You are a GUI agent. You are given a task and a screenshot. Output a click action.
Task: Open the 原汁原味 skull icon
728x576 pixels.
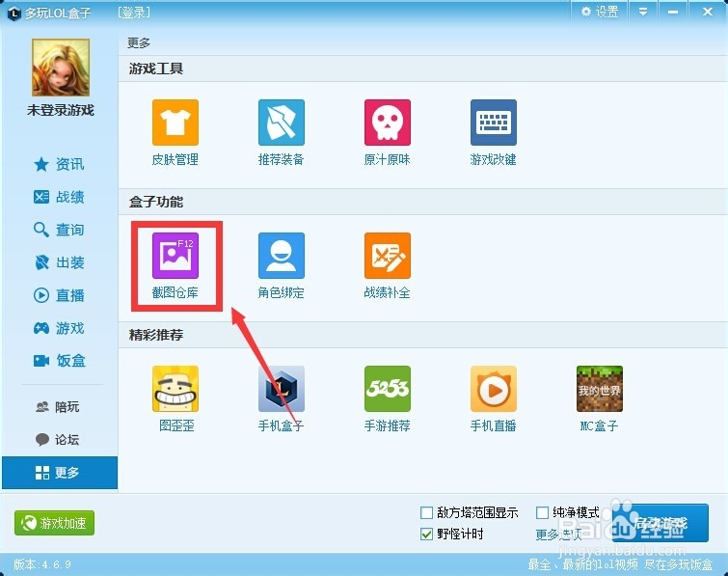point(388,123)
